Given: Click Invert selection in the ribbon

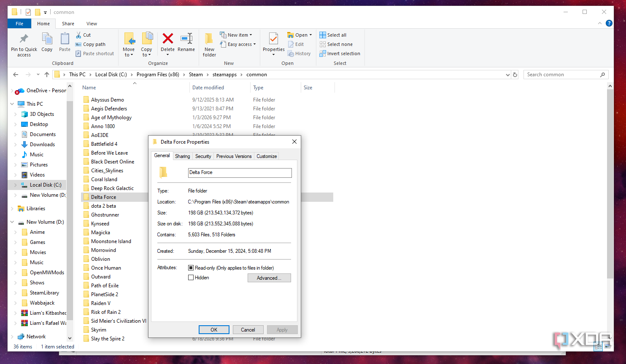Looking at the screenshot, I should tap(340, 54).
